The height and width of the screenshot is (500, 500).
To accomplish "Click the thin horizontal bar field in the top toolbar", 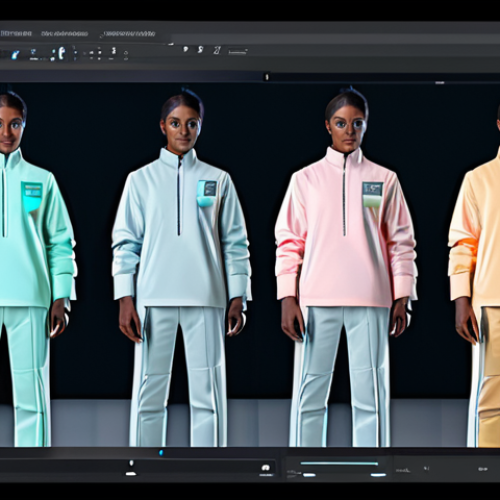I will (238, 51).
